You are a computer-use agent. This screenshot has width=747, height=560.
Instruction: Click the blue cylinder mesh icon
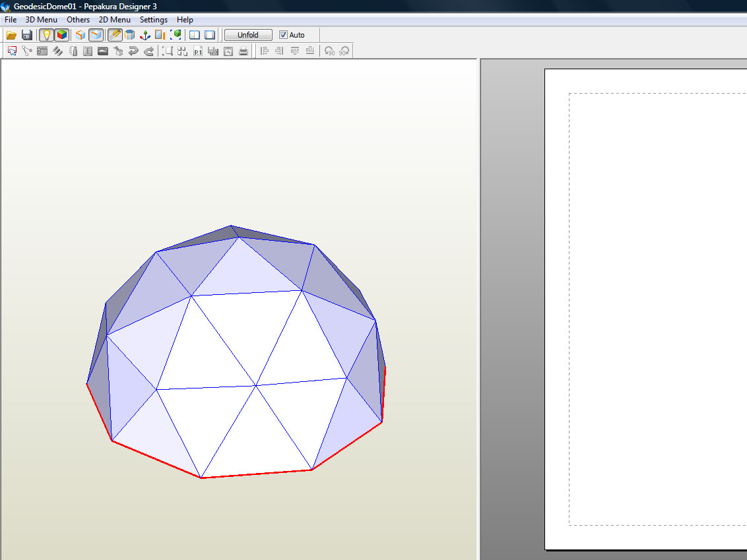129,35
